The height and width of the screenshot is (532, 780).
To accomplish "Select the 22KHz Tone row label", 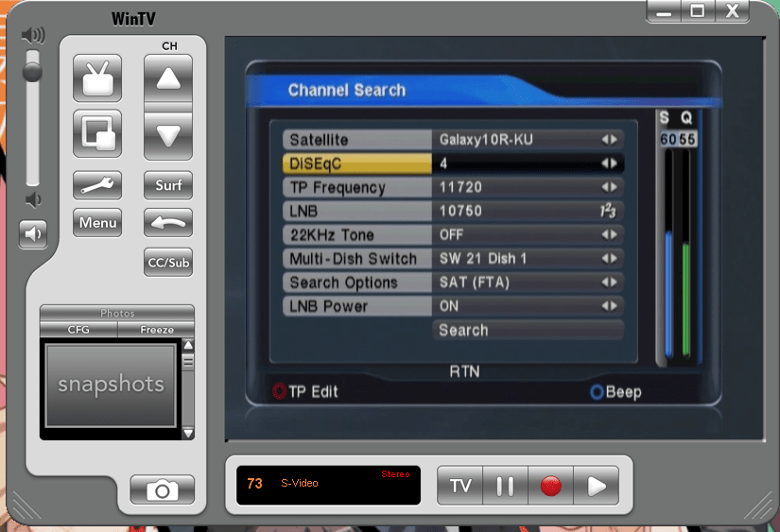I will click(x=357, y=234).
